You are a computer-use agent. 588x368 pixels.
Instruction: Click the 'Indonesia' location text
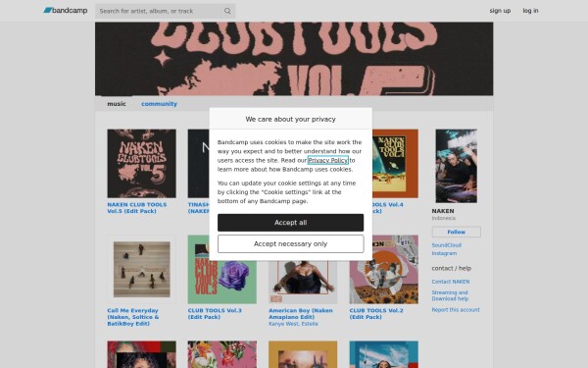[443, 218]
